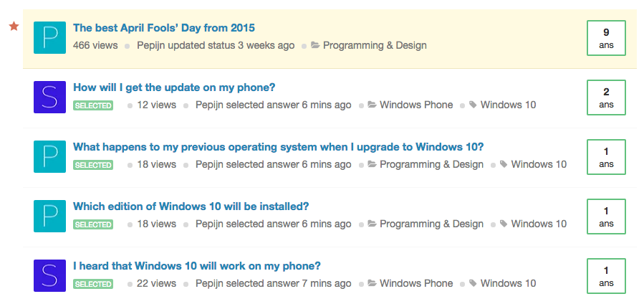Open 'Which edition of Windows 10 will be installed?'
Viewport: 644px width, 304px height.
191,206
